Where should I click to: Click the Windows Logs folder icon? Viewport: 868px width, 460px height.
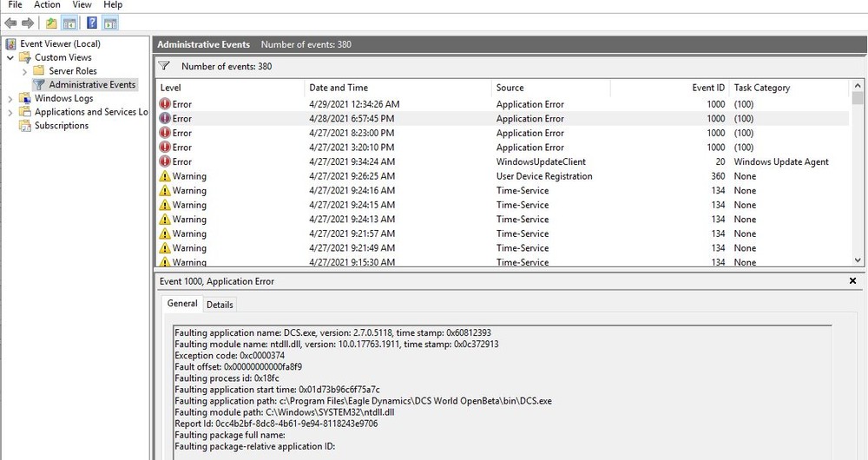tap(25, 98)
